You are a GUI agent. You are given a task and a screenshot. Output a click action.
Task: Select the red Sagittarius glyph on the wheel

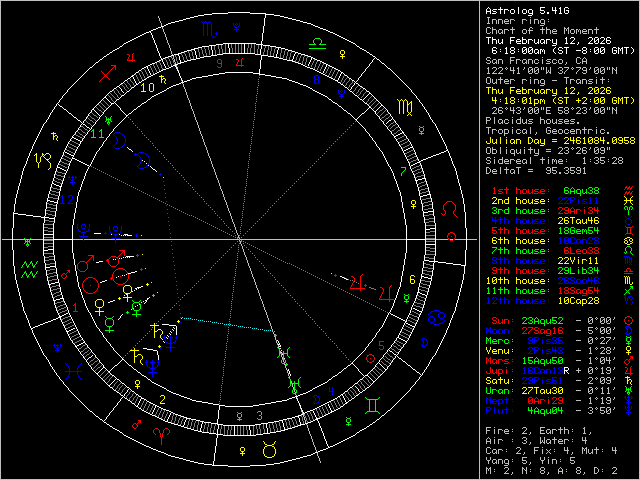click(108, 71)
